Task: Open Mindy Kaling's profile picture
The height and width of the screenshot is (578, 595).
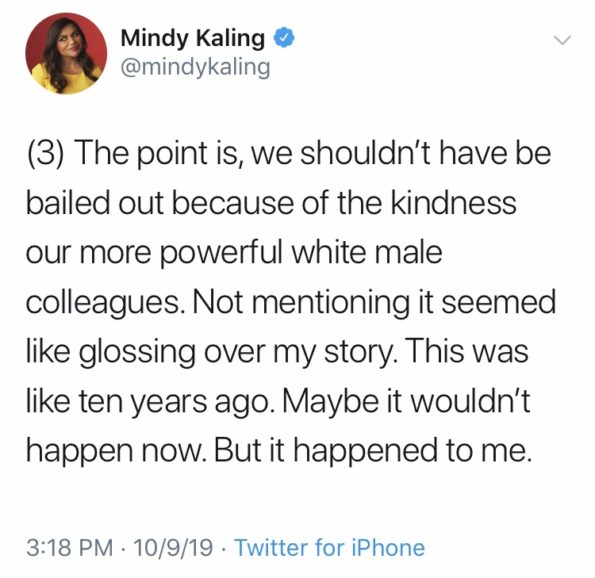Action: [x=66, y=53]
